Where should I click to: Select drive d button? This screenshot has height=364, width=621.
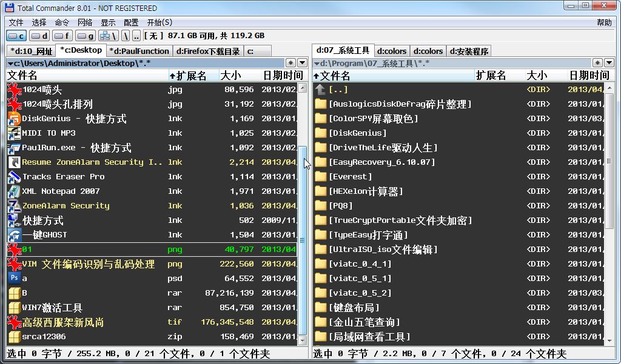point(39,36)
